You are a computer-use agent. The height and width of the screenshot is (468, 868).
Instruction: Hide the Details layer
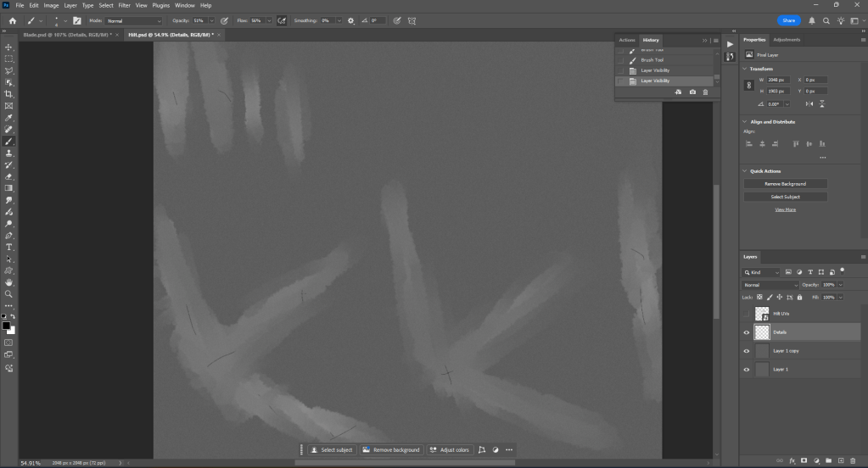pos(747,332)
